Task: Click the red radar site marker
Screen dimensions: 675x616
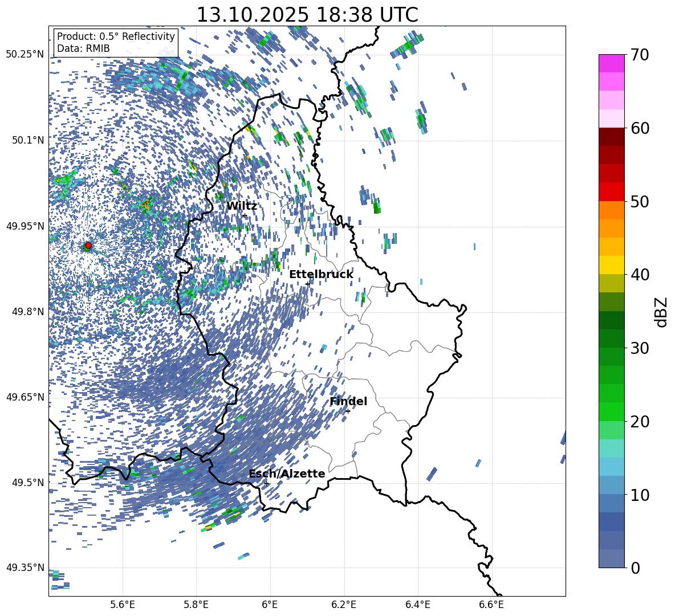Action: point(88,245)
